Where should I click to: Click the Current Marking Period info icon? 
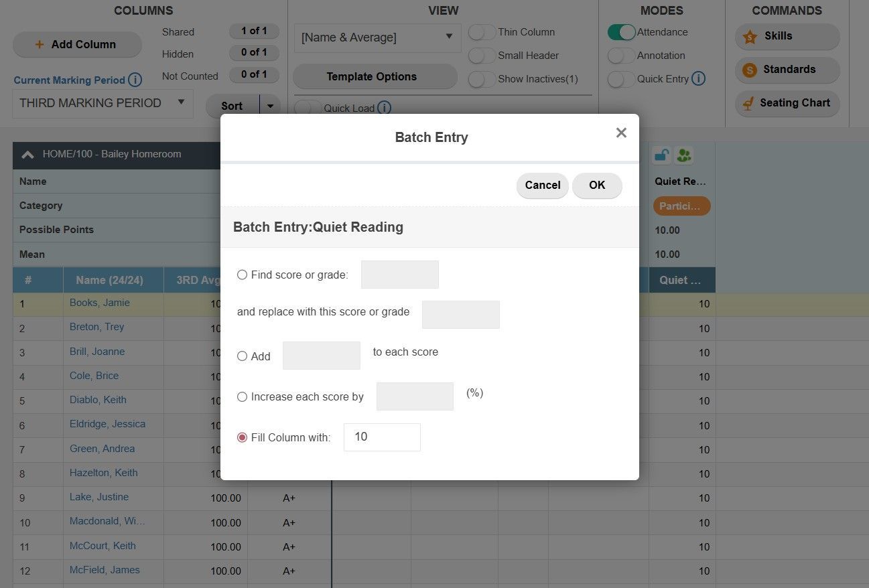coord(135,80)
